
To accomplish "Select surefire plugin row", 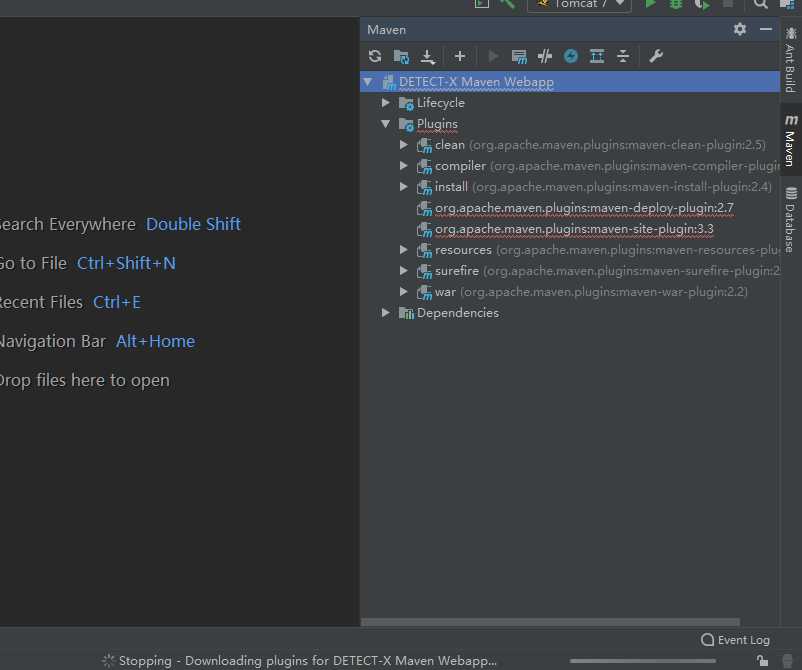I will pyautogui.click(x=570, y=271).
